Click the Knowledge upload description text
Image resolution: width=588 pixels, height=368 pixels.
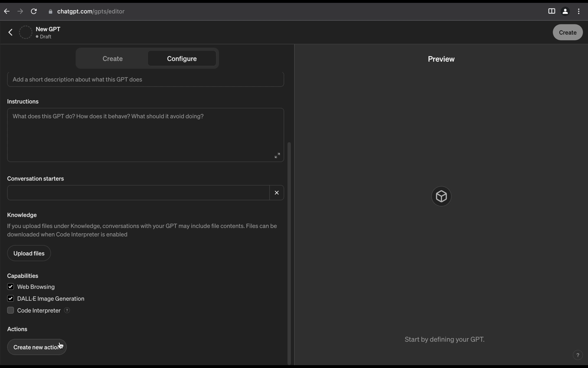pos(142,230)
